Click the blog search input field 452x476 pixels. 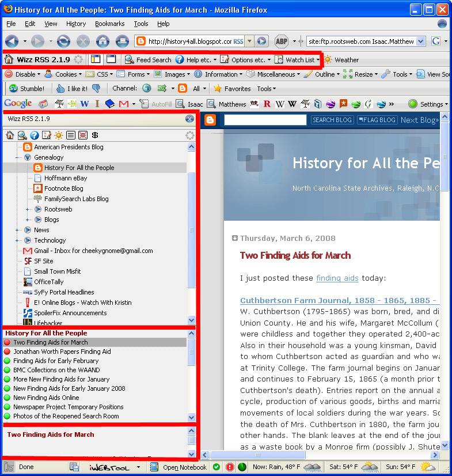point(265,120)
